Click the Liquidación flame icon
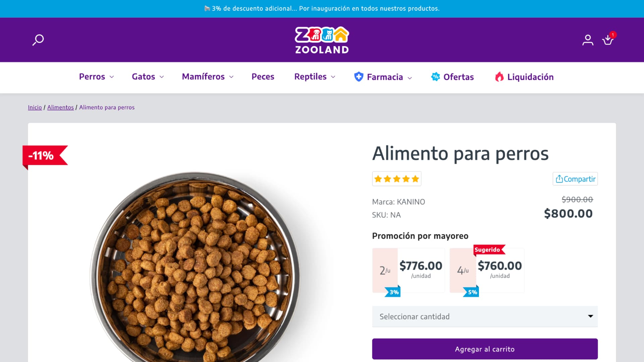 point(499,77)
